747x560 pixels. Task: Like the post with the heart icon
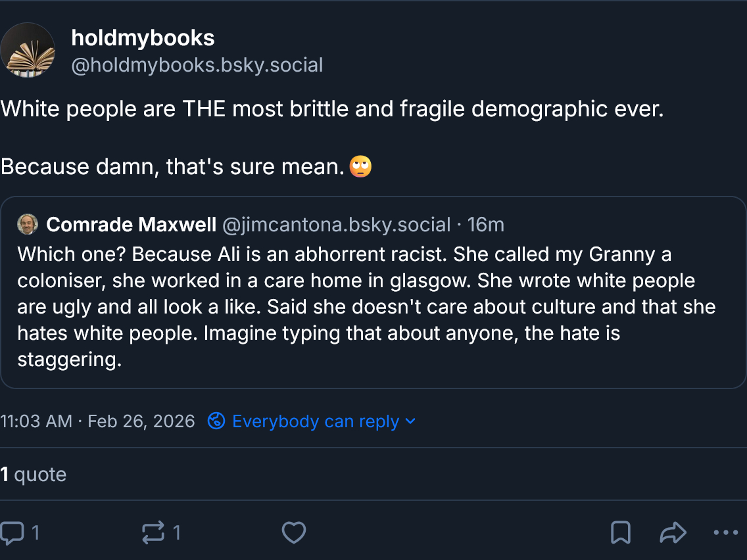[294, 532]
